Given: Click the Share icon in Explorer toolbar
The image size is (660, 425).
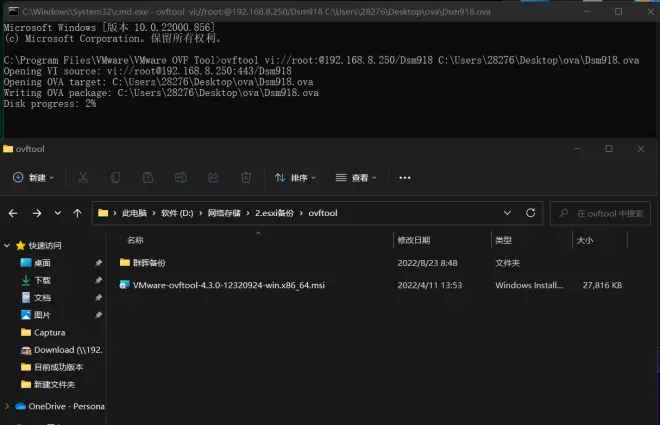Looking at the screenshot, I should [x=213, y=178].
